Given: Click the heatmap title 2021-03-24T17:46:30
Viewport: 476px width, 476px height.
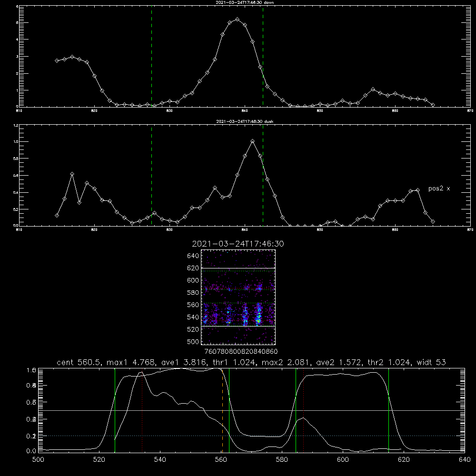Looking at the screenshot, I should pos(238,244).
